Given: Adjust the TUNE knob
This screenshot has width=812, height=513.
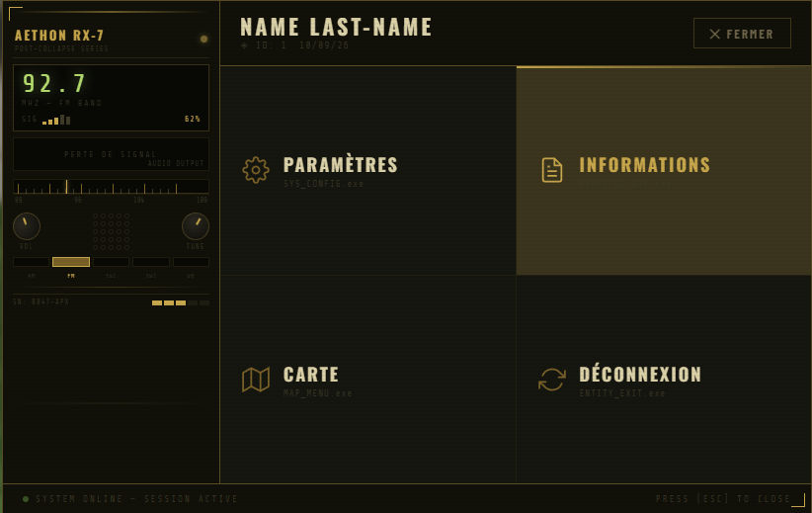Looking at the screenshot, I should (x=196, y=226).
